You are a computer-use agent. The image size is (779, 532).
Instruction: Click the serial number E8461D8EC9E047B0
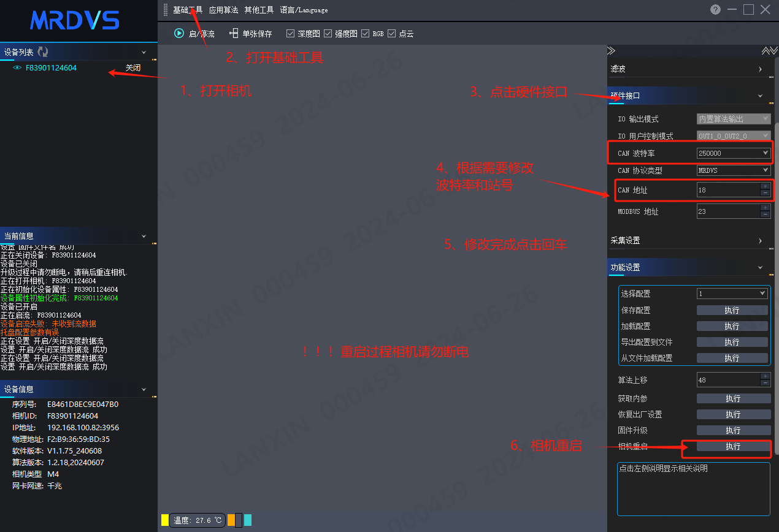[83, 405]
